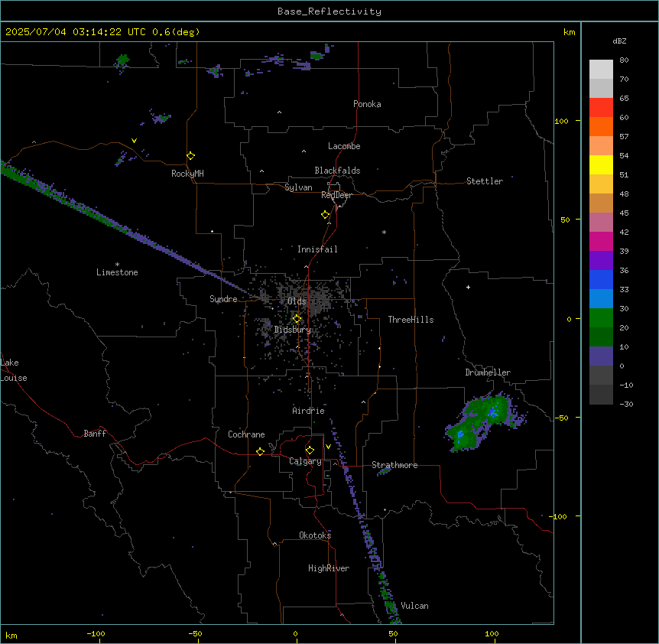This screenshot has width=659, height=644.
Task: Click the -50 tick on right axis
Action: click(561, 418)
